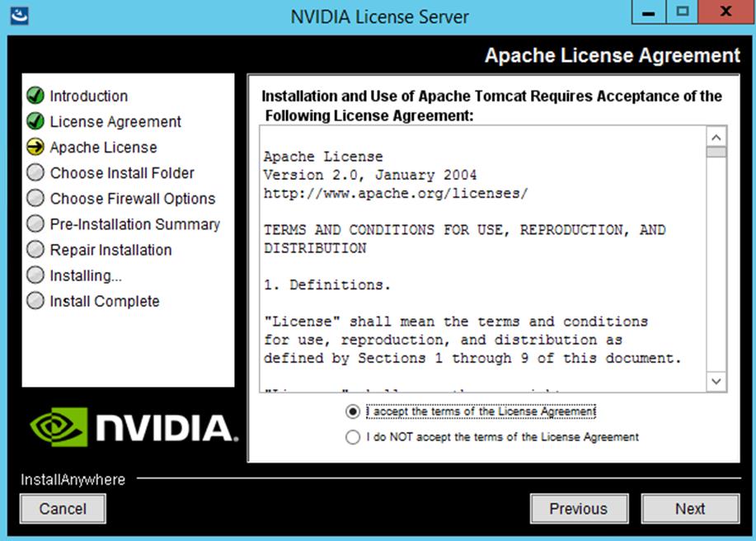
Task: Click the Previous button
Action: point(579,509)
